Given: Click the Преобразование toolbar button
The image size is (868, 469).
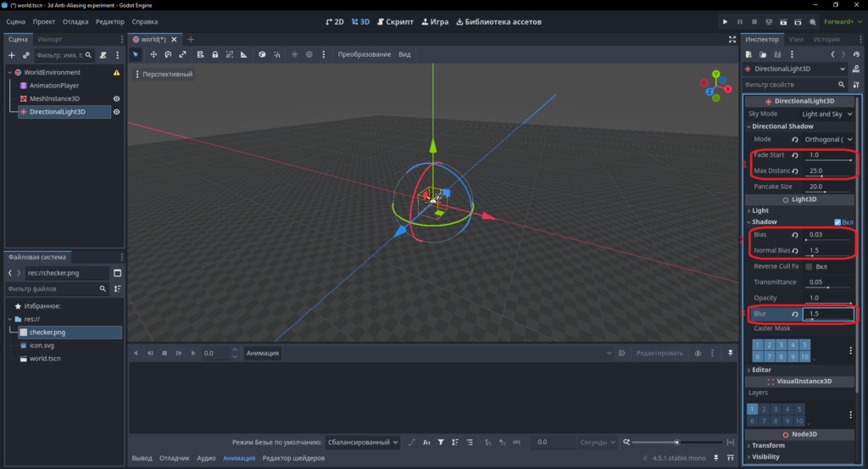Looking at the screenshot, I should coord(364,54).
